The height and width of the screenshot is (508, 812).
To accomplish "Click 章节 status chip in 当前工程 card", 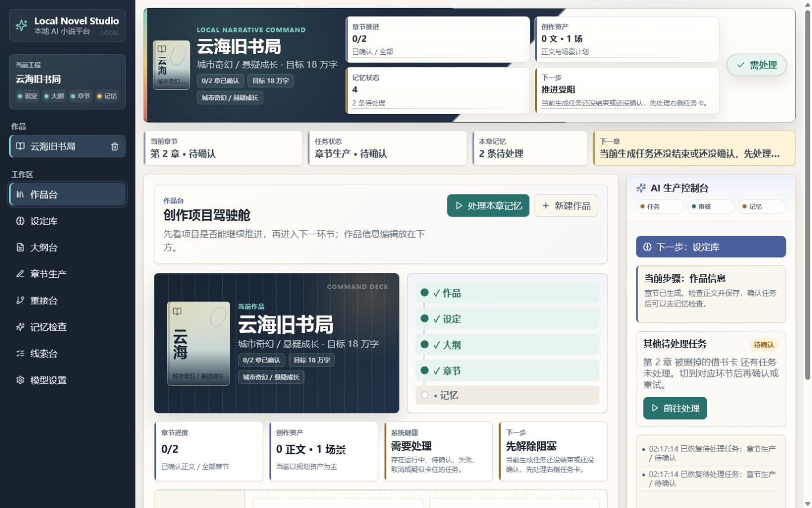I will coord(80,96).
